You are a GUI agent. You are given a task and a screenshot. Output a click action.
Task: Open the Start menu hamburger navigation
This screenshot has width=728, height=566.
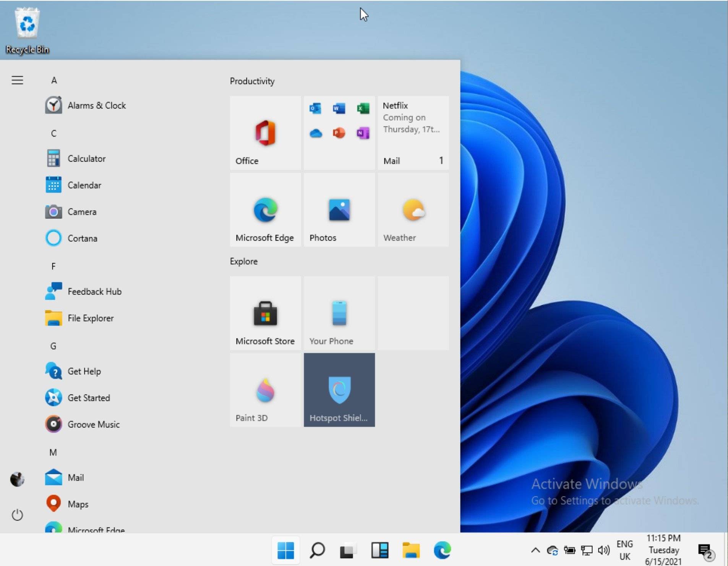pos(18,80)
